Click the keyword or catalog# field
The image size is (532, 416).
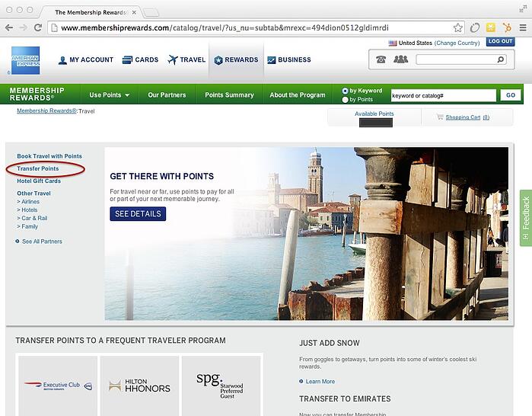[x=443, y=95]
